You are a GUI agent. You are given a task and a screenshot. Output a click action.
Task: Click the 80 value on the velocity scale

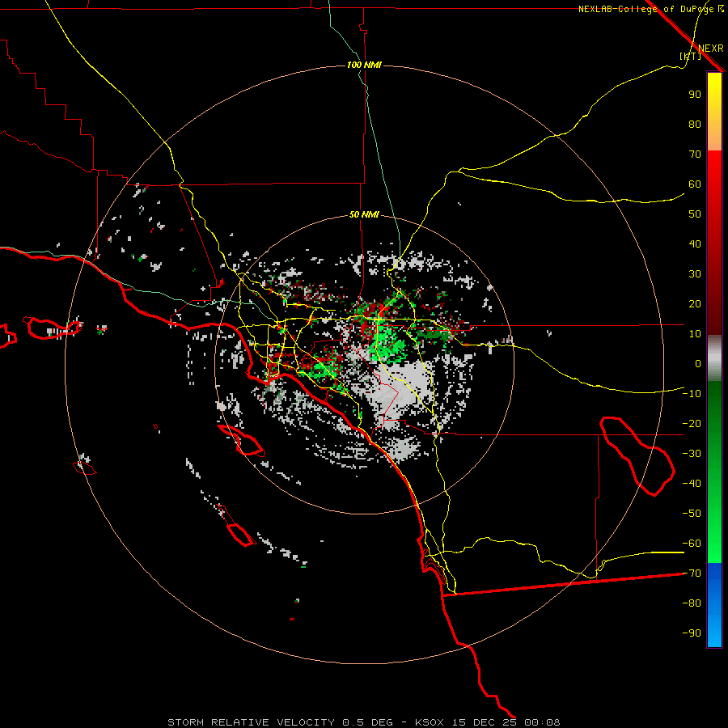click(x=695, y=124)
